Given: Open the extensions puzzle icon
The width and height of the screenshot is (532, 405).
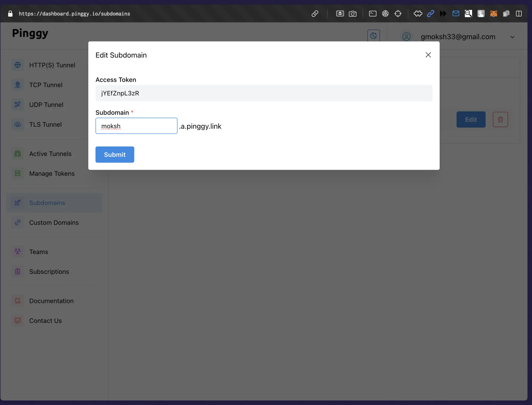Looking at the screenshot, I should [418, 14].
